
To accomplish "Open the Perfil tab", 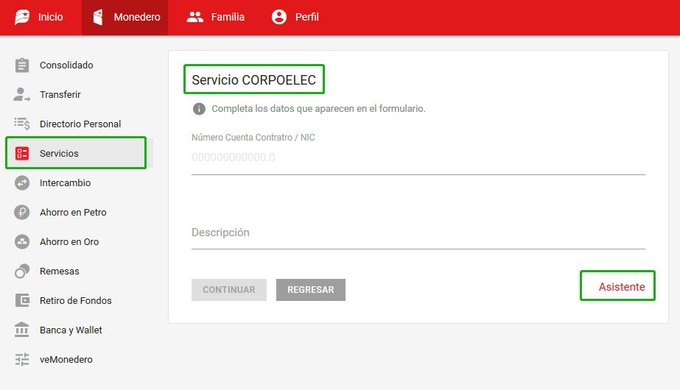I will tap(295, 17).
